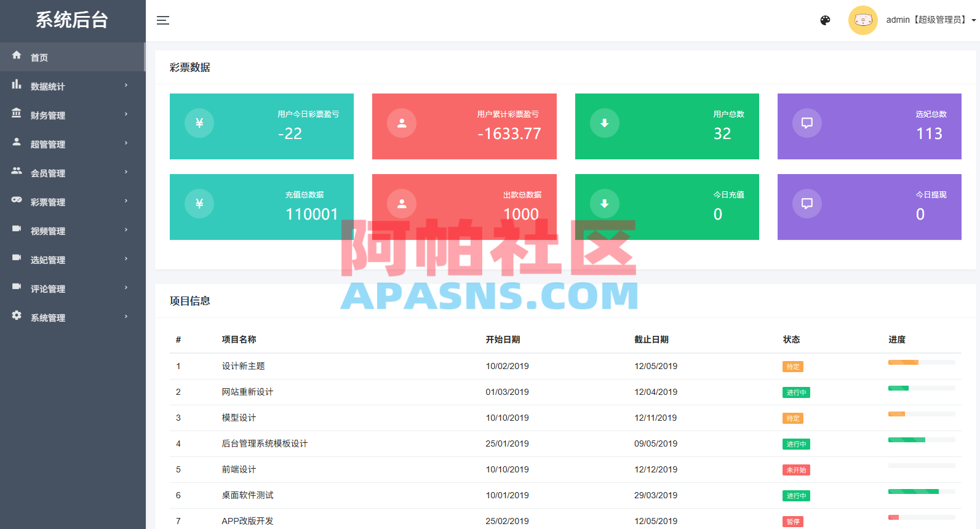The height and width of the screenshot is (529, 980).
Task: Click the 110001 充值总数据 value
Action: coord(312,214)
